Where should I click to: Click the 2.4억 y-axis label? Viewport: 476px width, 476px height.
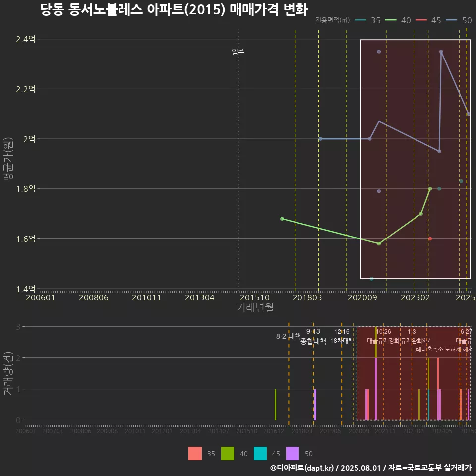(25, 39)
